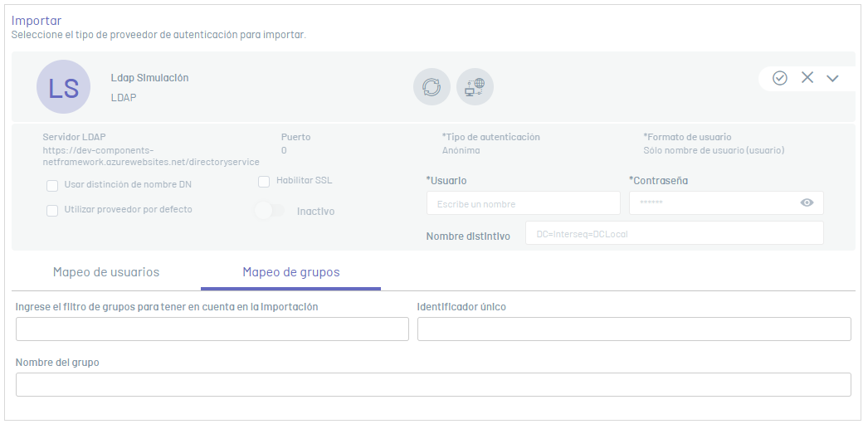Image resolution: width=868 pixels, height=429 pixels.
Task: Select the Mapeo de grupos tab
Action: 291,272
